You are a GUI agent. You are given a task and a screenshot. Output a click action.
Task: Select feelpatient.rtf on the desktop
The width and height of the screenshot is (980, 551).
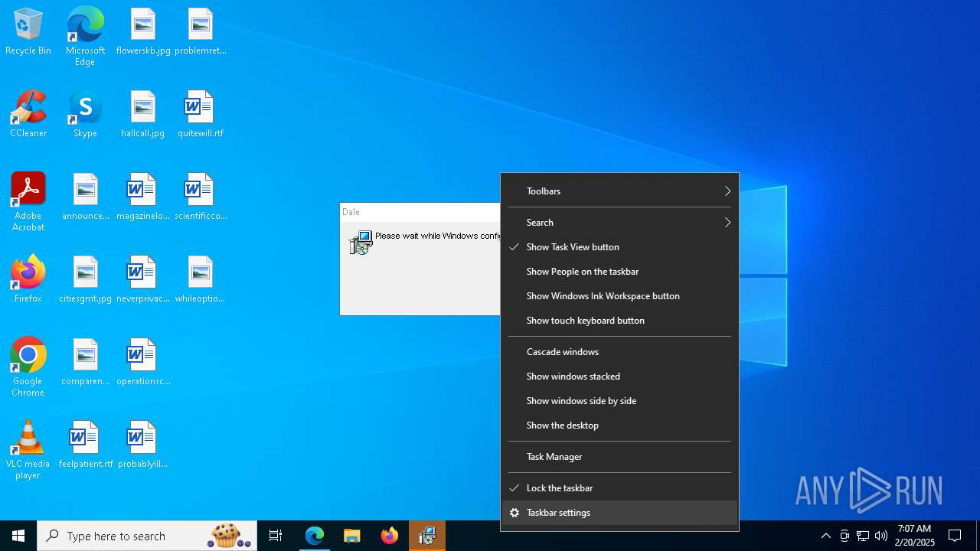click(85, 445)
